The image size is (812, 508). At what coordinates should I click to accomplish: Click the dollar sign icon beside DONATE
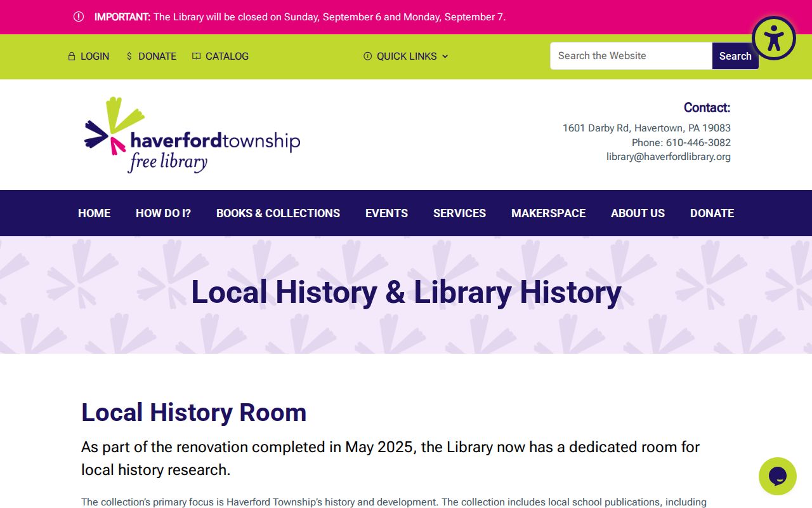[129, 56]
